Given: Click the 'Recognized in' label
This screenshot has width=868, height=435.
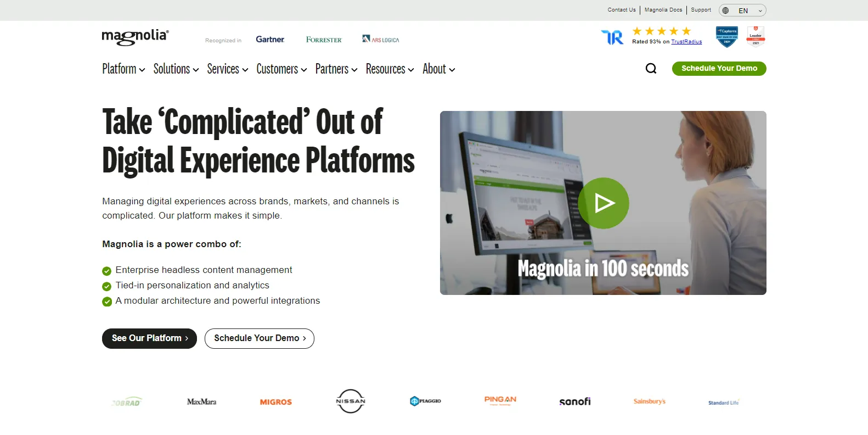Looking at the screenshot, I should pyautogui.click(x=223, y=41).
